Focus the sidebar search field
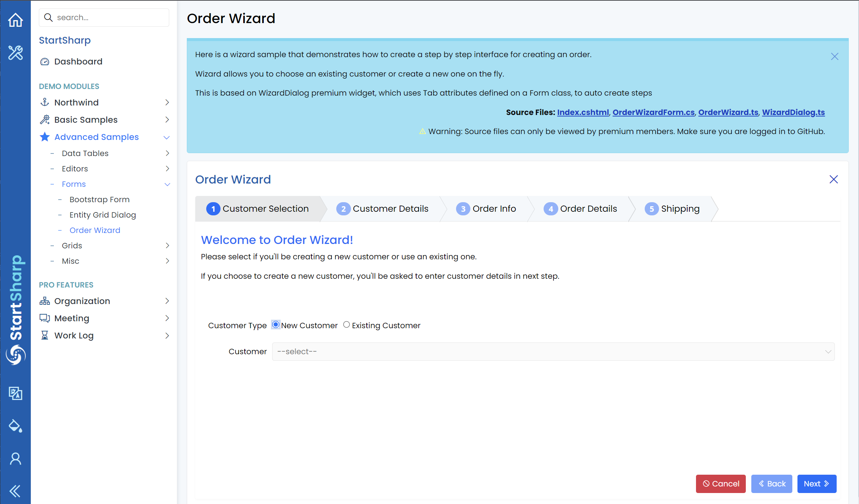The width and height of the screenshot is (859, 504). pyautogui.click(x=110, y=18)
